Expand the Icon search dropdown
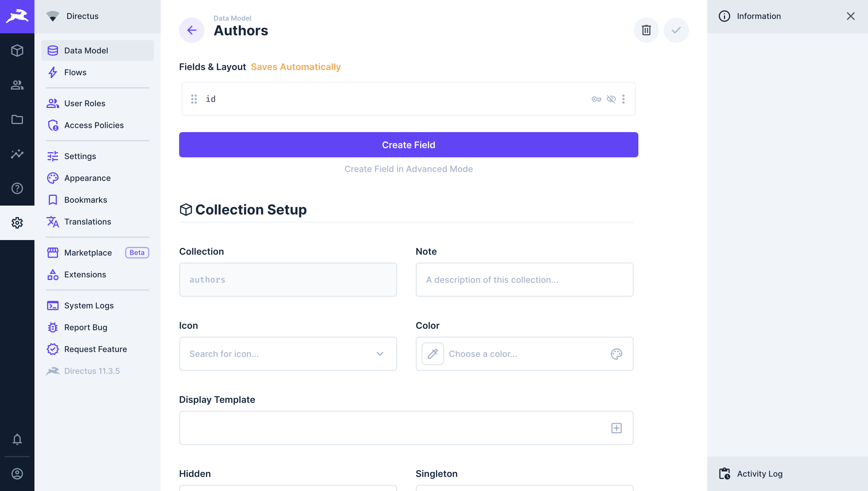This screenshot has width=868, height=491. 380,354
